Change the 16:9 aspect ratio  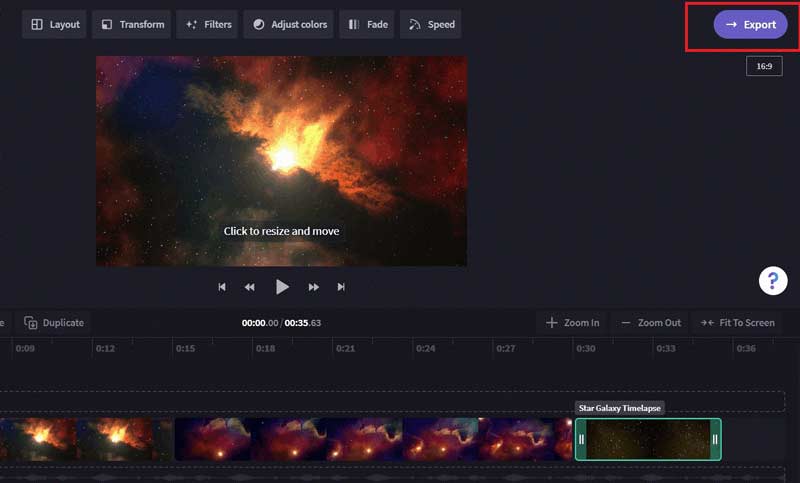pos(764,66)
